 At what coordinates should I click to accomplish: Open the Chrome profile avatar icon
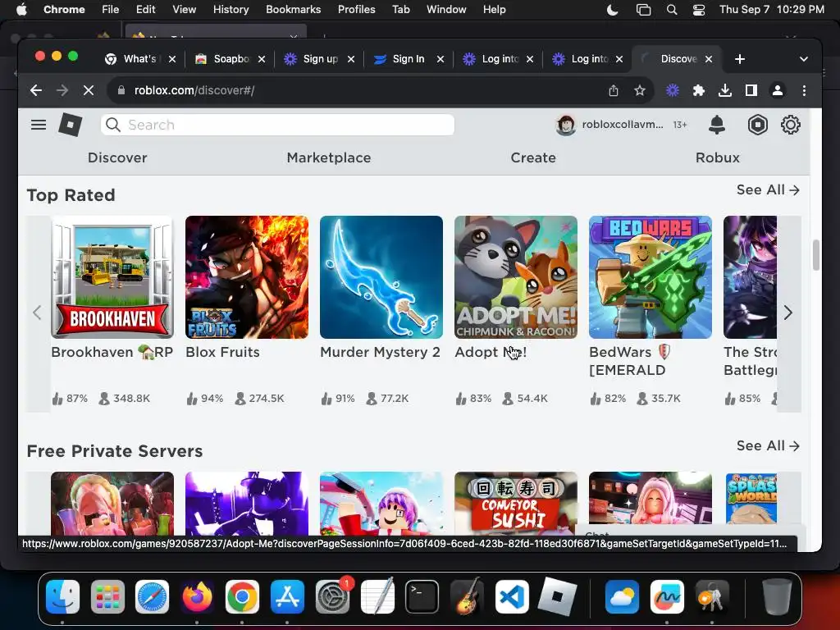point(778,90)
